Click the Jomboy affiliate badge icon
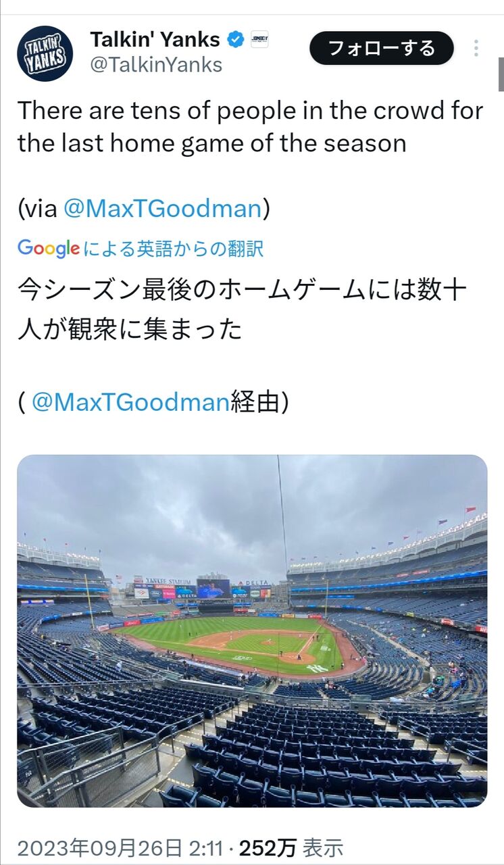Viewport: 504px width, 865px height. tap(259, 40)
